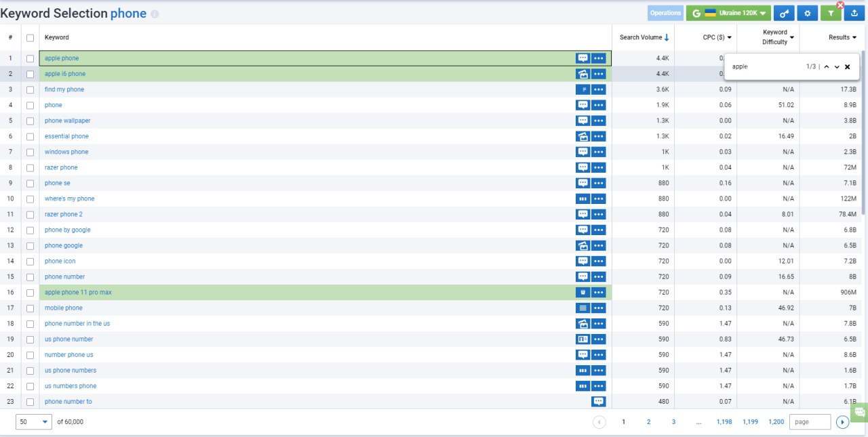The image size is (868, 437).
Task: Check the box for apple phone row
Action: click(30, 59)
